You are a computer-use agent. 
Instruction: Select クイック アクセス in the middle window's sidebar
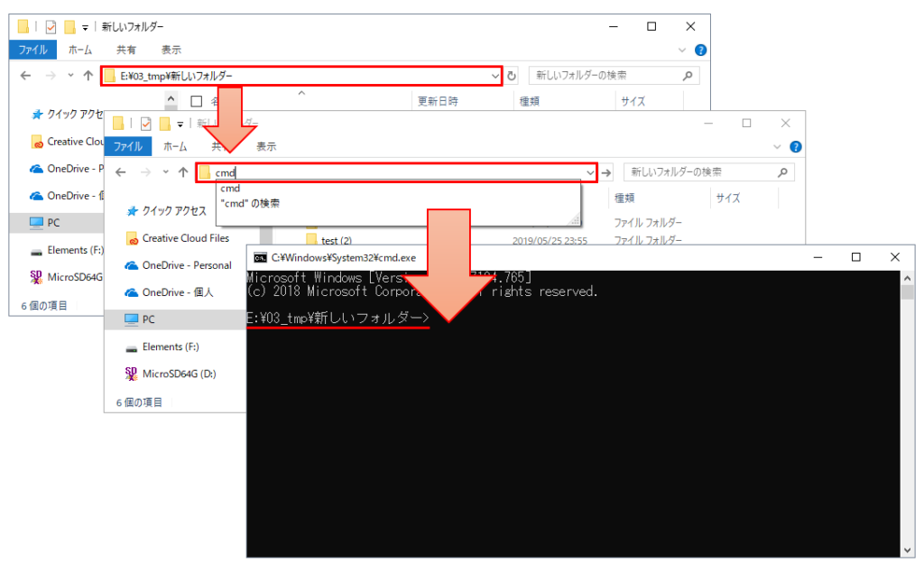click(167, 211)
